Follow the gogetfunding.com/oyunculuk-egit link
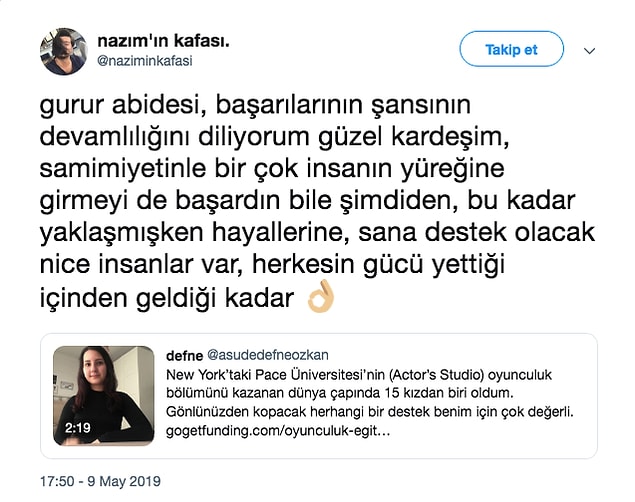 point(278,431)
